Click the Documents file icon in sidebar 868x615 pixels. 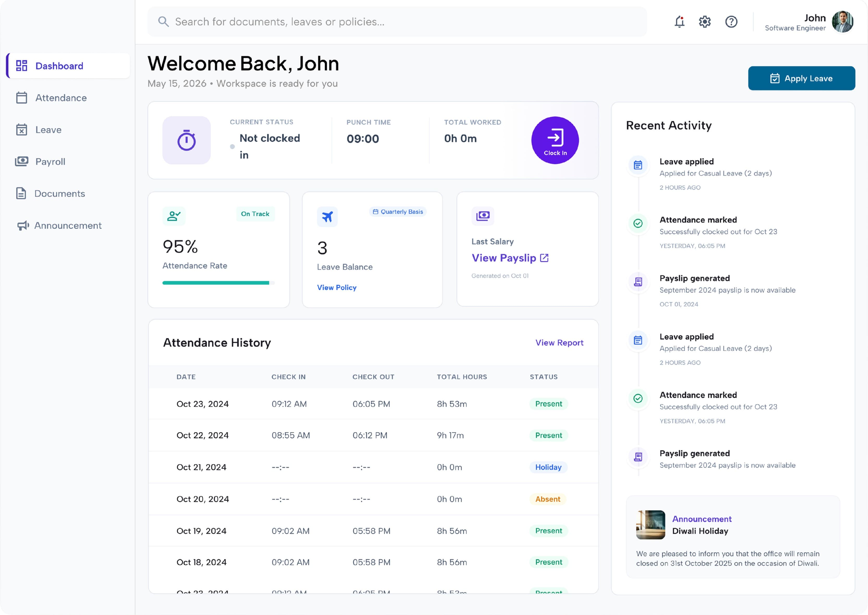[21, 193]
